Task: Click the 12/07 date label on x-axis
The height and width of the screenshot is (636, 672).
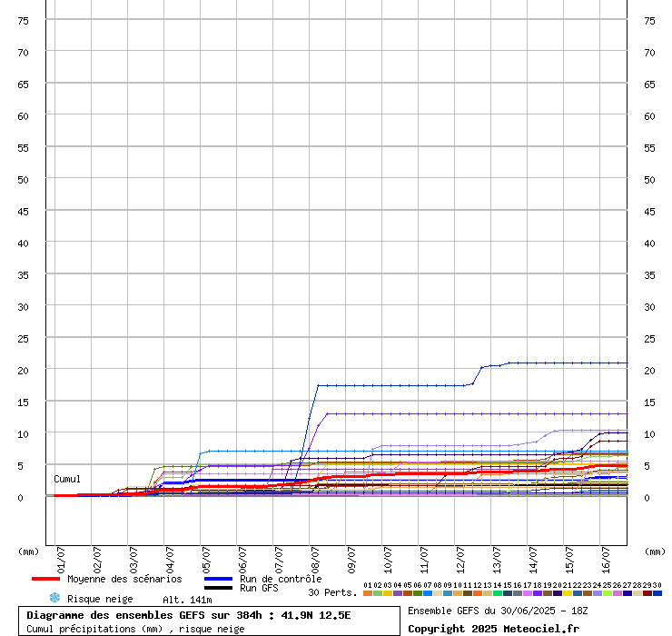Action: (x=460, y=560)
